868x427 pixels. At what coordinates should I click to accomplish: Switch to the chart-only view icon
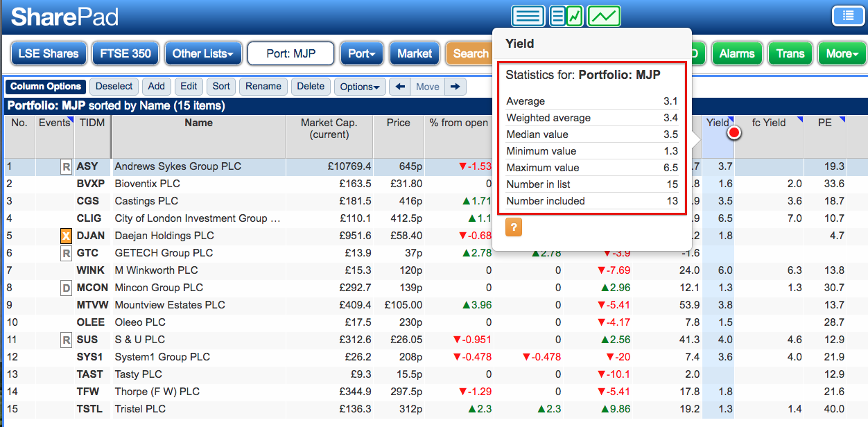pyautogui.click(x=604, y=15)
